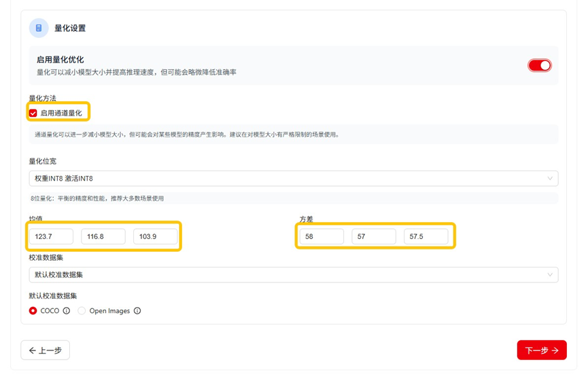Viewport: 588px width, 379px height.
Task: Click the mean input field showing 116.8
Action: click(x=103, y=236)
